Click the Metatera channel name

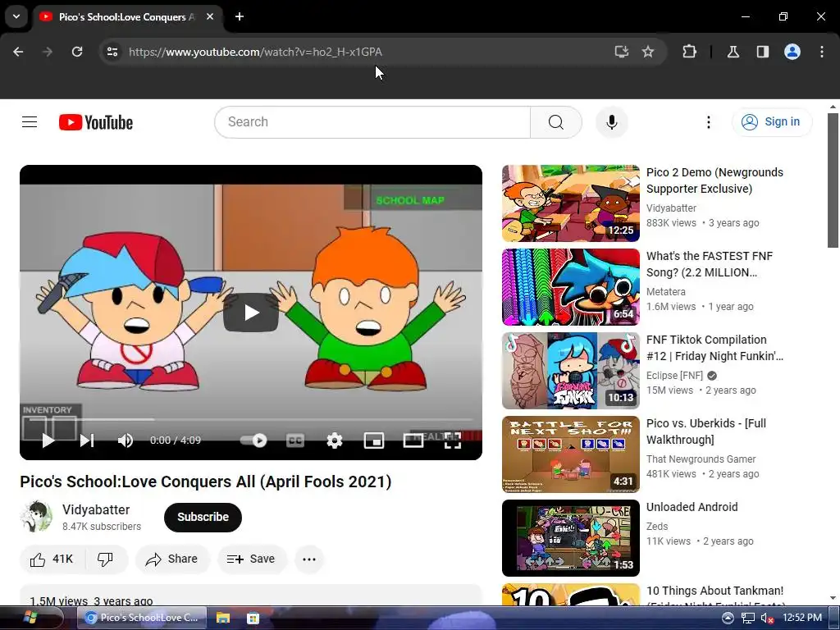(x=666, y=292)
